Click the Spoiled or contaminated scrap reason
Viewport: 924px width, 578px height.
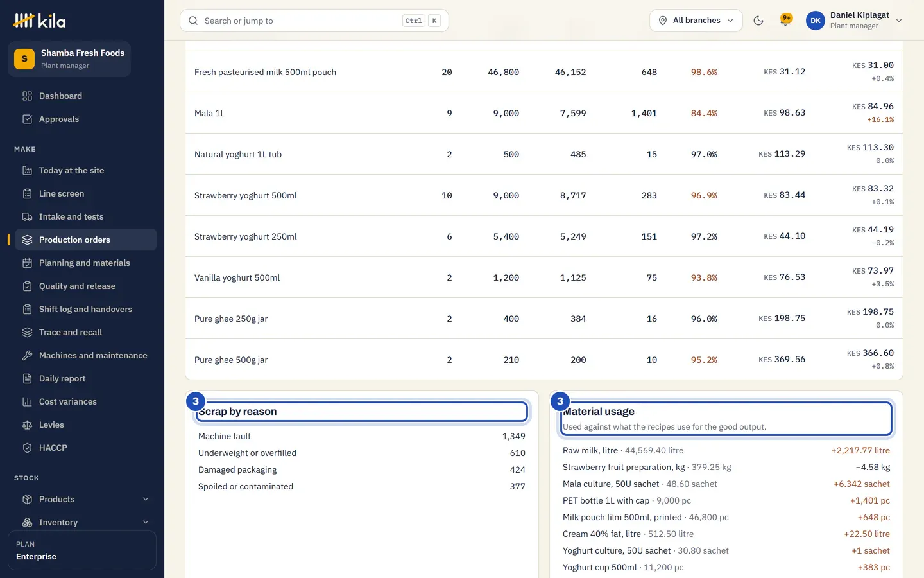[x=246, y=487]
